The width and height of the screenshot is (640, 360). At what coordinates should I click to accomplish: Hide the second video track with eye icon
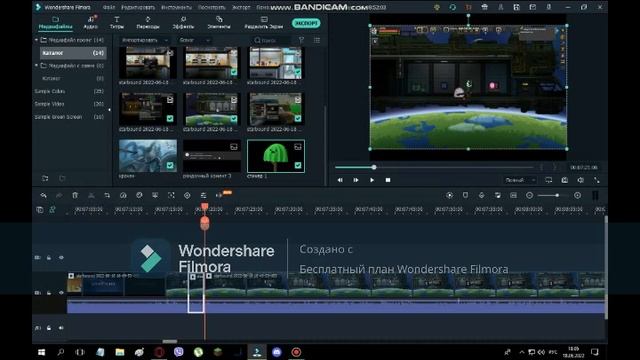61,293
